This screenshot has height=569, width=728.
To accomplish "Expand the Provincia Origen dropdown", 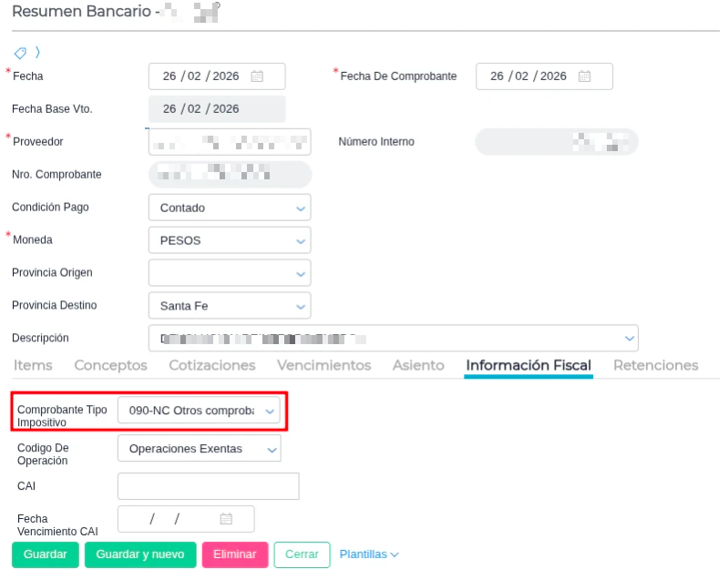I will [x=230, y=273].
